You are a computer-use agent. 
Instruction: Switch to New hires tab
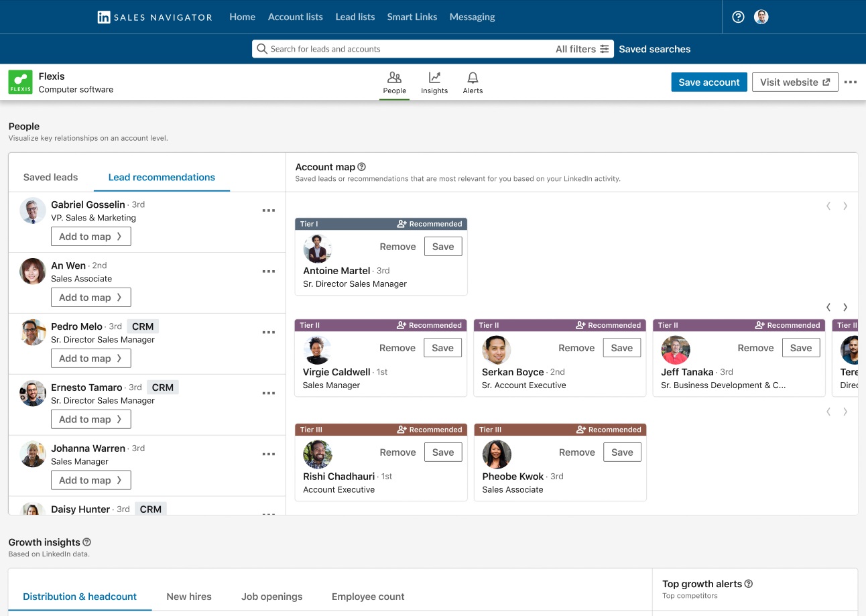pyautogui.click(x=189, y=597)
